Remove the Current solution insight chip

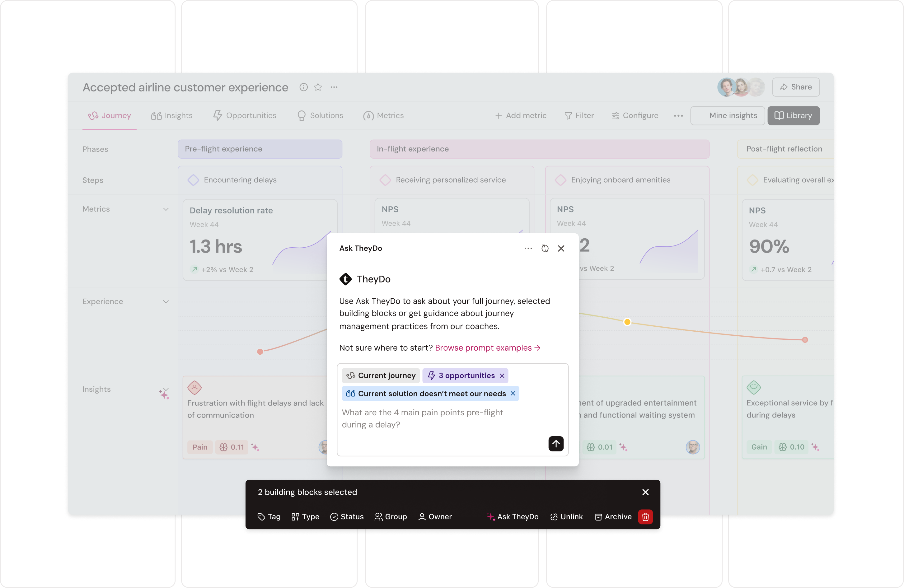click(513, 394)
